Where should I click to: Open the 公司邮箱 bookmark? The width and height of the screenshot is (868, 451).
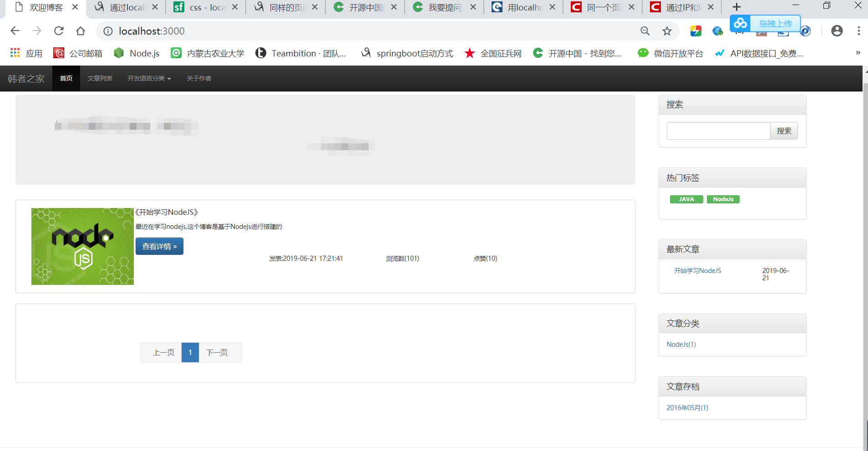click(x=78, y=53)
